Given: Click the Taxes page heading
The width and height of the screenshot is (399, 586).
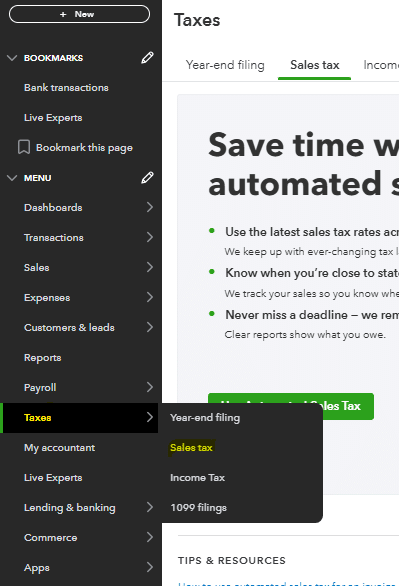Looking at the screenshot, I should (197, 20).
